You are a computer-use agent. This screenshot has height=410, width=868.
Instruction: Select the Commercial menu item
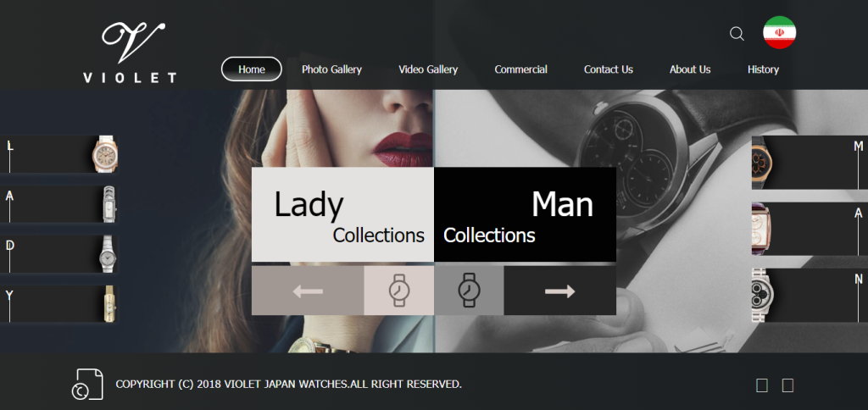[521, 69]
